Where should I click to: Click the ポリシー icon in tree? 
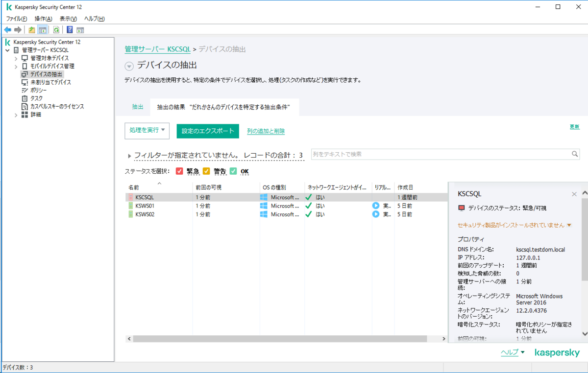coord(25,90)
